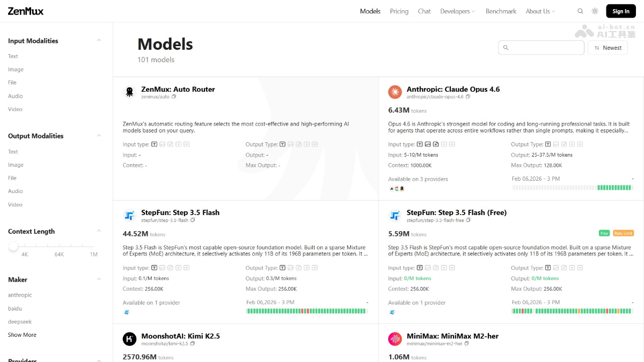Copy the stepfun/step-3.5-flash-free model ID
This screenshot has height=362, width=644.
coord(469,220)
